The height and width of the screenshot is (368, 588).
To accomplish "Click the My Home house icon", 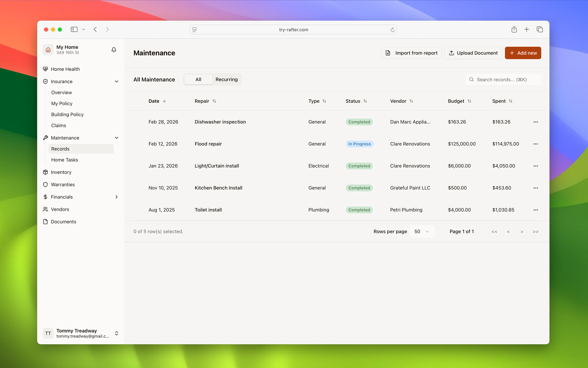I will click(x=48, y=50).
